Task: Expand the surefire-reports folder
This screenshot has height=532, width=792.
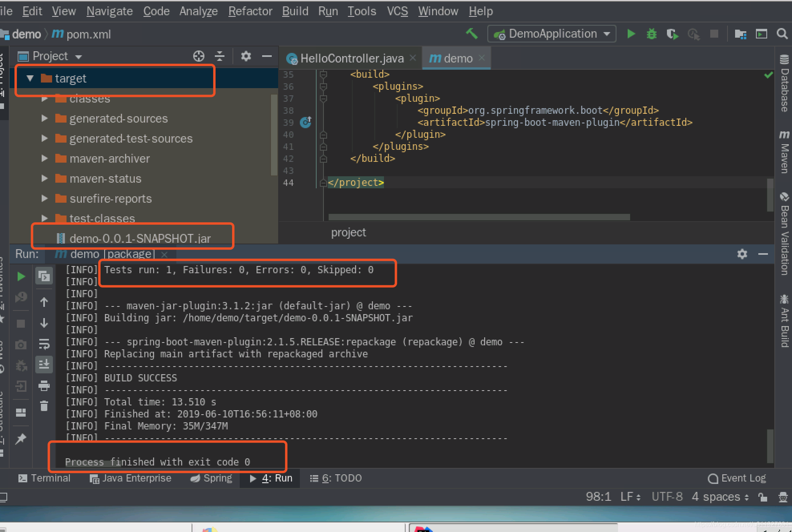Action: [x=44, y=198]
